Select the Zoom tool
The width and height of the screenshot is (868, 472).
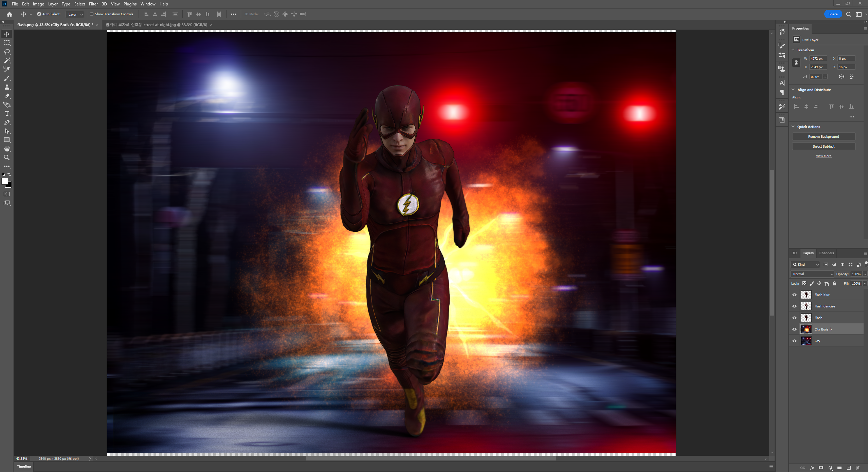[x=7, y=157]
